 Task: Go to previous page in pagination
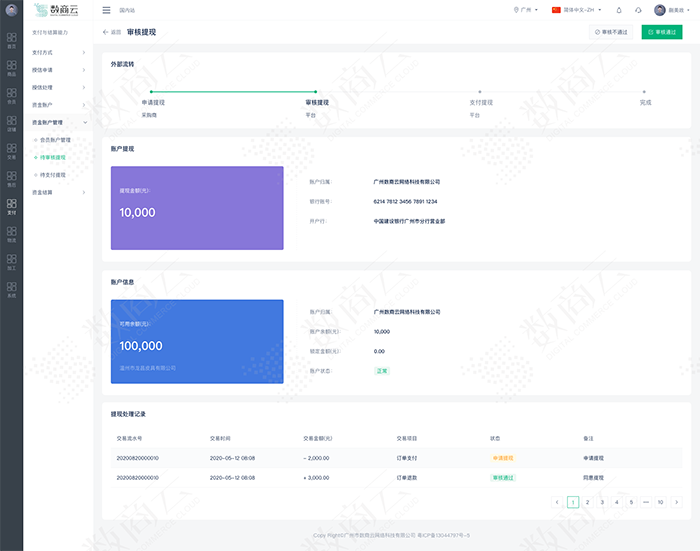(557, 502)
